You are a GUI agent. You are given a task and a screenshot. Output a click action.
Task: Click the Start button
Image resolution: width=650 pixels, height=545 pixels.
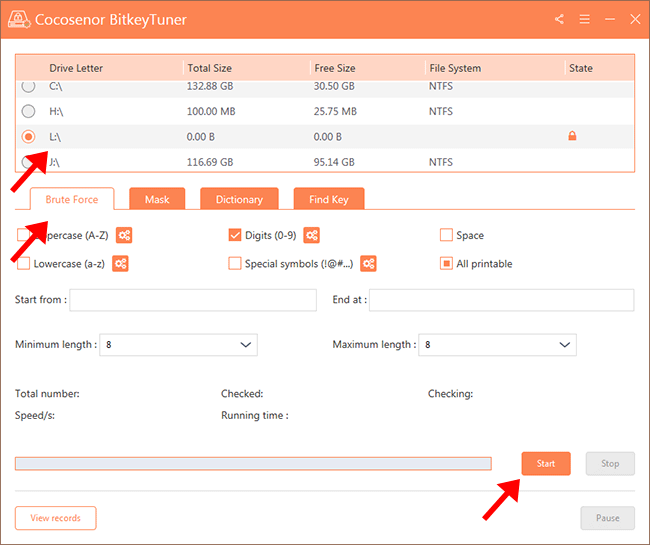click(546, 463)
